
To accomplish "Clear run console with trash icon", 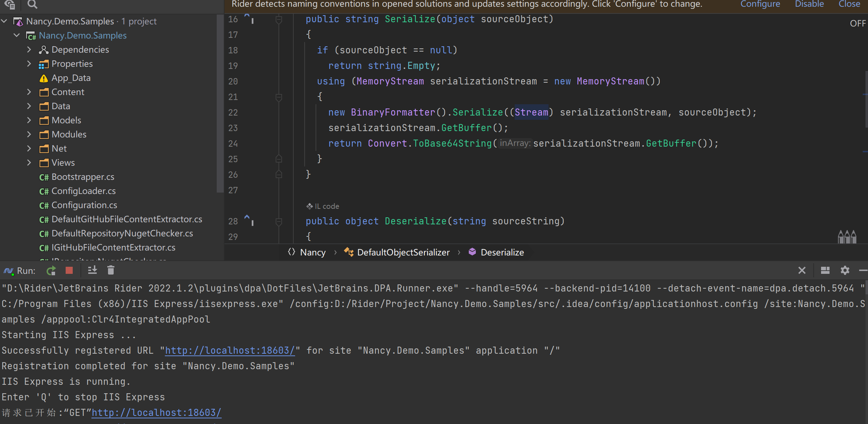I will pyautogui.click(x=110, y=271).
